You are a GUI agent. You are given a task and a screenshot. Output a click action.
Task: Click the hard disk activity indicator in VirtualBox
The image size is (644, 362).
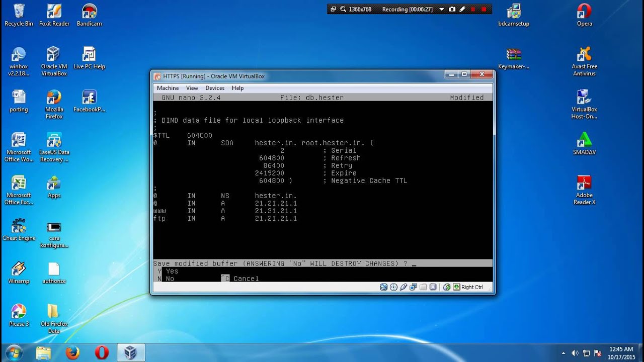383,287
